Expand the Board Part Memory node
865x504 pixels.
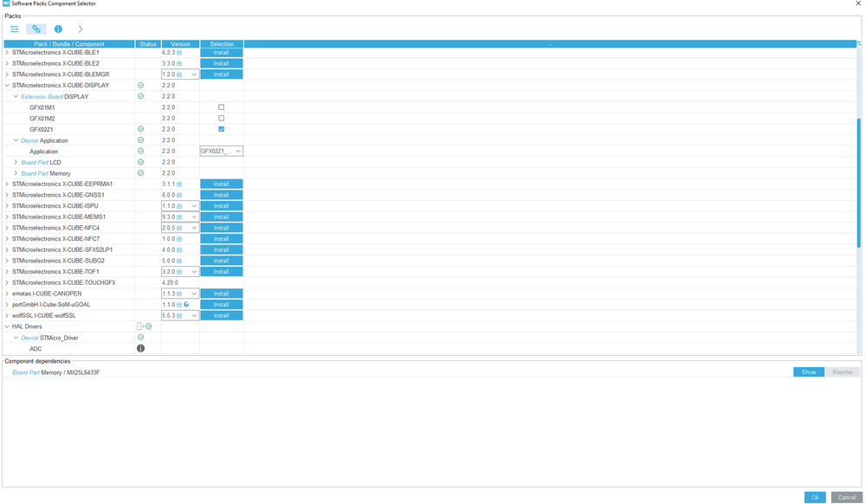pyautogui.click(x=16, y=173)
